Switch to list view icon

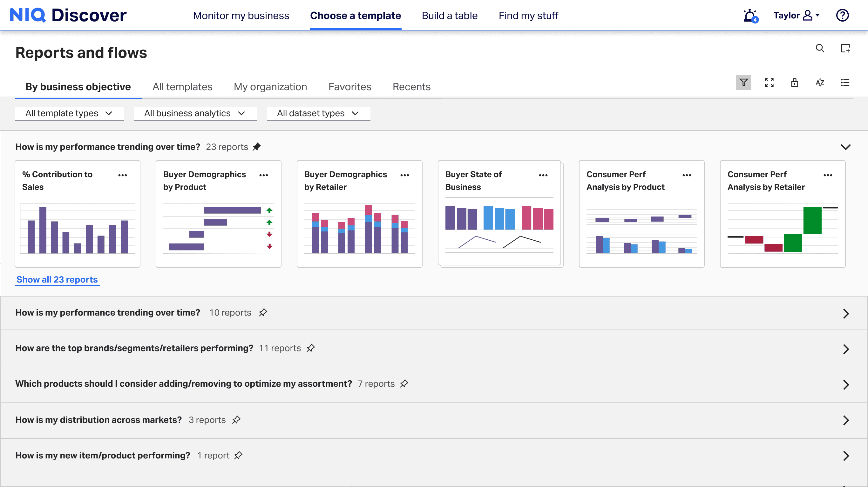(x=845, y=83)
